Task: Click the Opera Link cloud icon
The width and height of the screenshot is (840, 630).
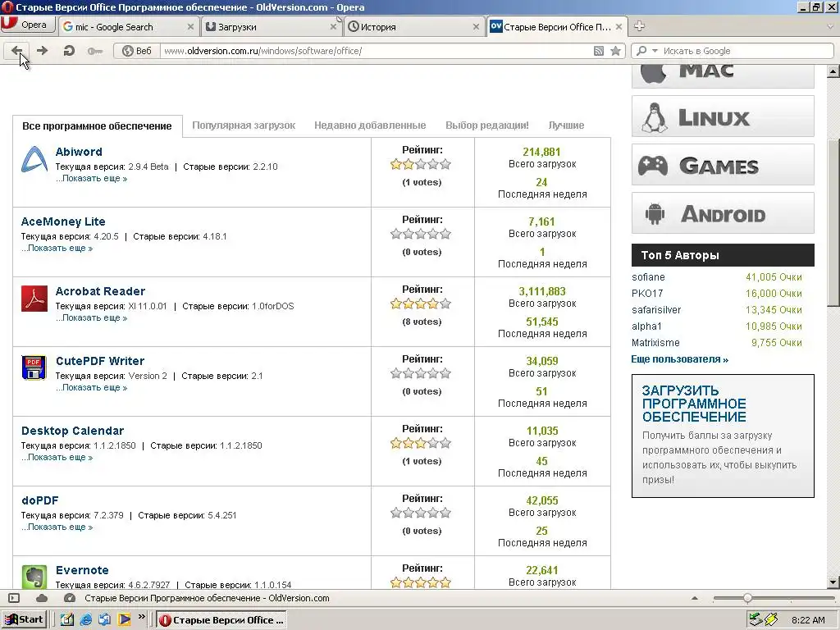Action: (x=42, y=598)
